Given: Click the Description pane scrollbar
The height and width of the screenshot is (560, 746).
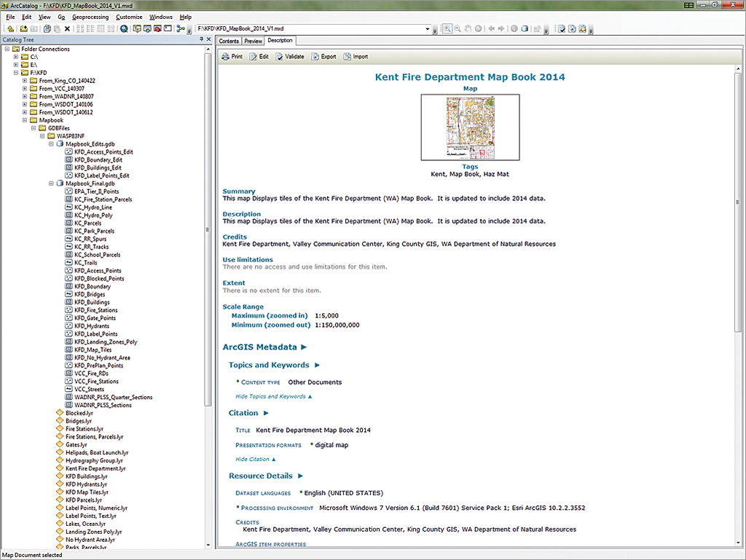Looking at the screenshot, I should pos(738,202).
